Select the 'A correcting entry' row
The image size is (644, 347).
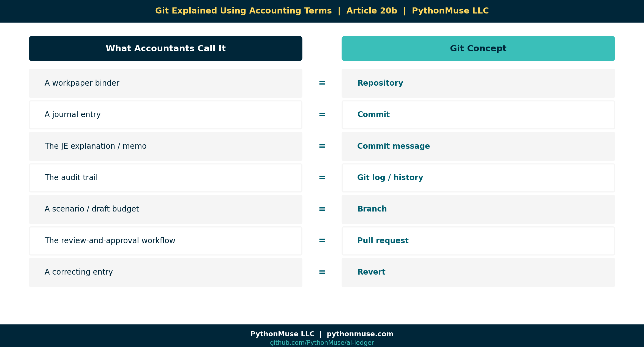165,272
